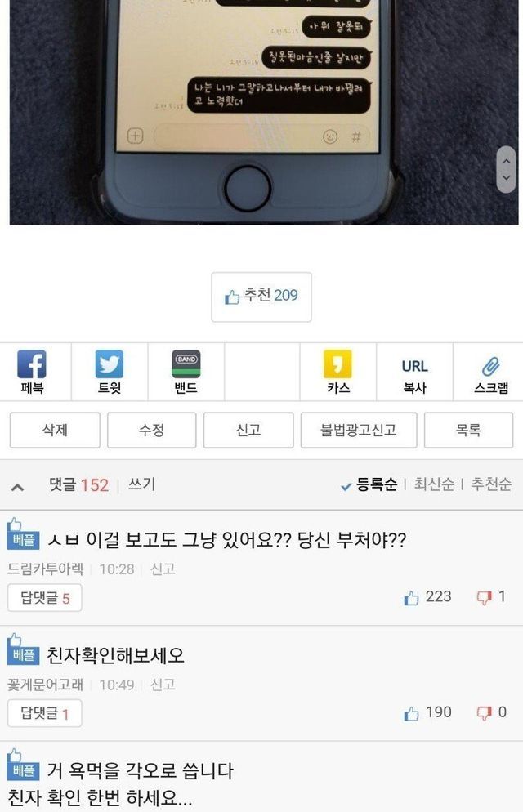Click the floating up/down scroll control
This screenshot has width=523, height=812.
(x=507, y=169)
